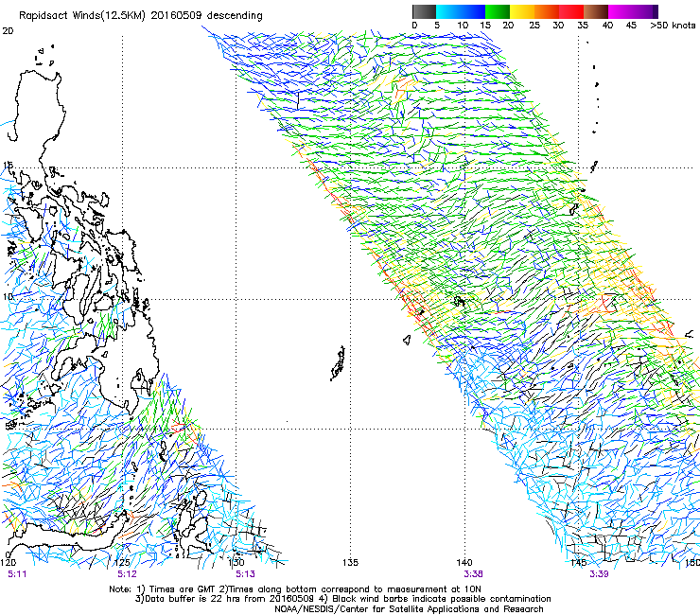Click the gray 0–5 knots color segment
The image size is (700, 615).
coord(424,11)
